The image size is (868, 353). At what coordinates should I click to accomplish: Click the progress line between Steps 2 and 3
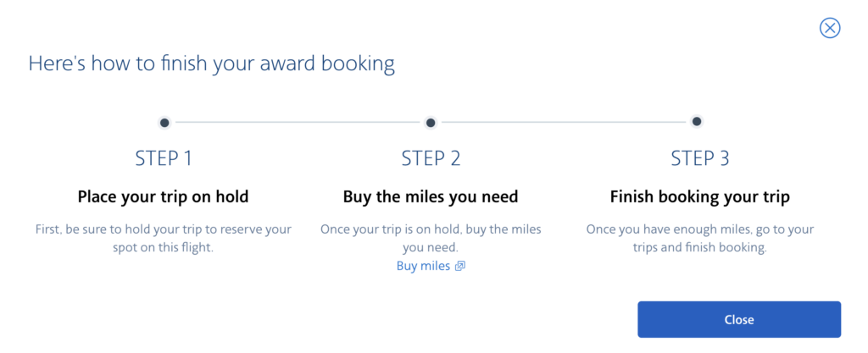coord(564,123)
